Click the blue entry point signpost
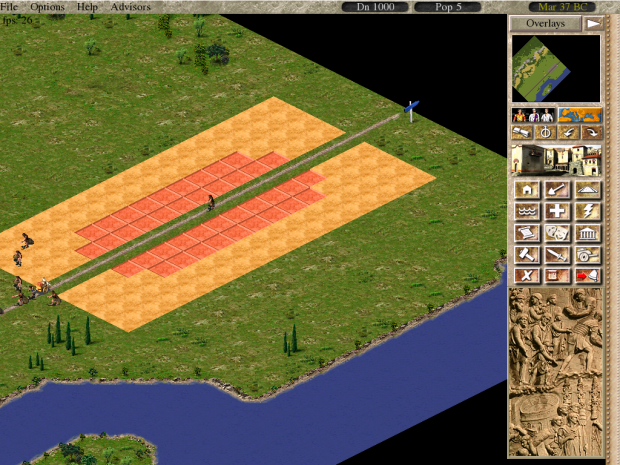This screenshot has height=465, width=620. [411, 111]
